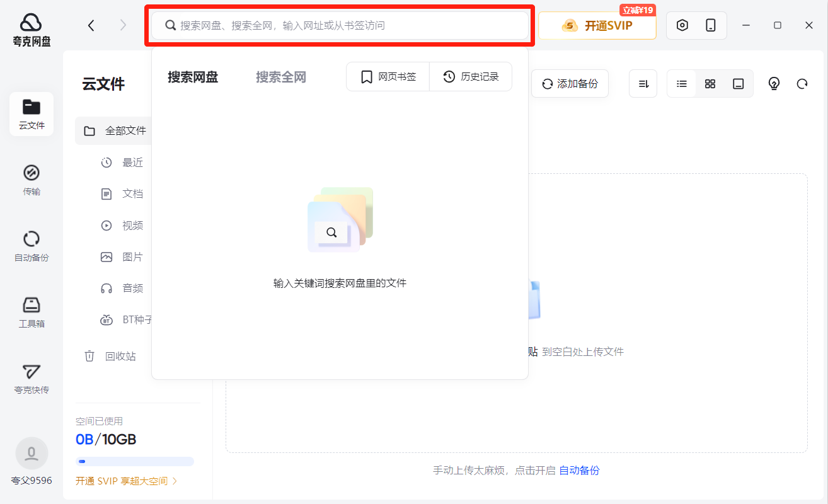This screenshot has width=828, height=504.
Task: Select 最近 recent files
Action: coord(123,163)
